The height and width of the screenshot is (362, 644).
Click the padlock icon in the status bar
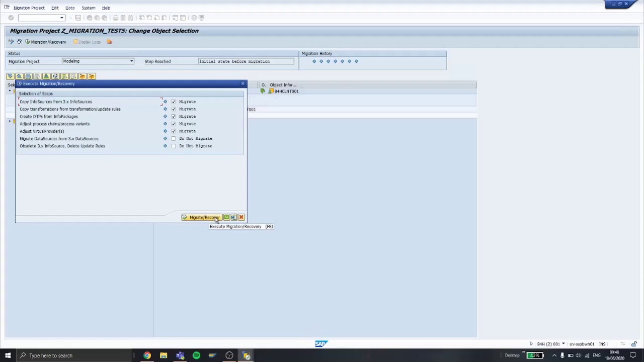[x=634, y=344]
